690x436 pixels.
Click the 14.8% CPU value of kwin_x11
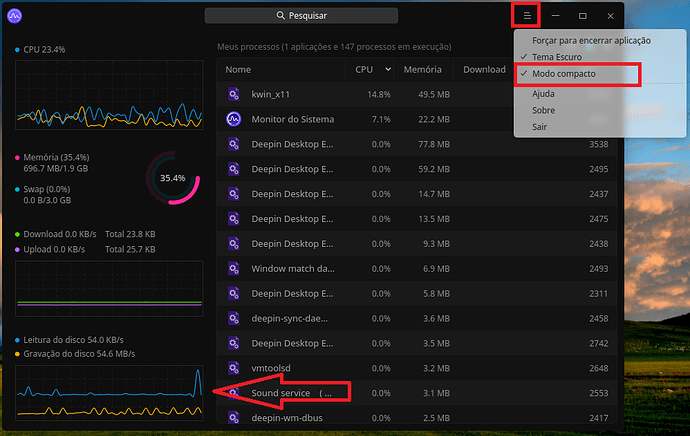(378, 94)
